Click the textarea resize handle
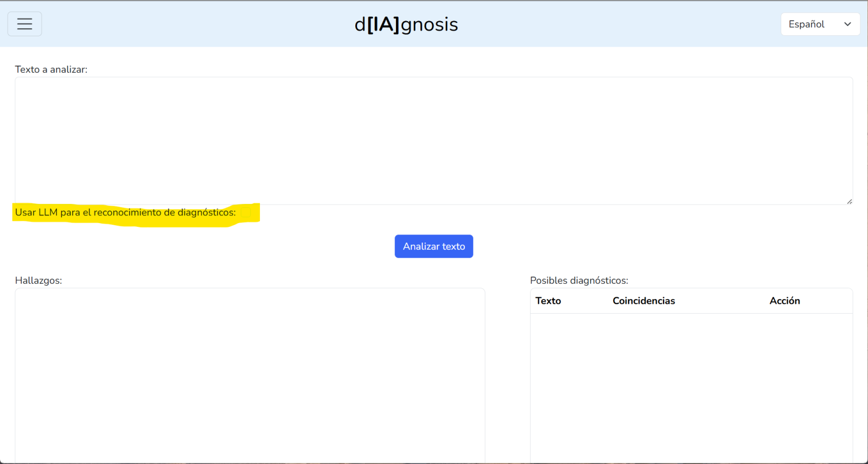The image size is (868, 464). click(x=849, y=201)
